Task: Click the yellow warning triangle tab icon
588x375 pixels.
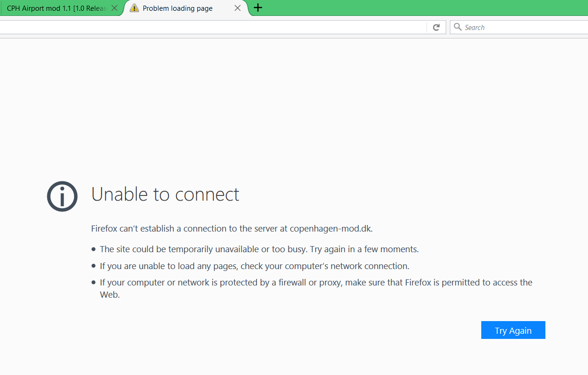Action: (134, 8)
